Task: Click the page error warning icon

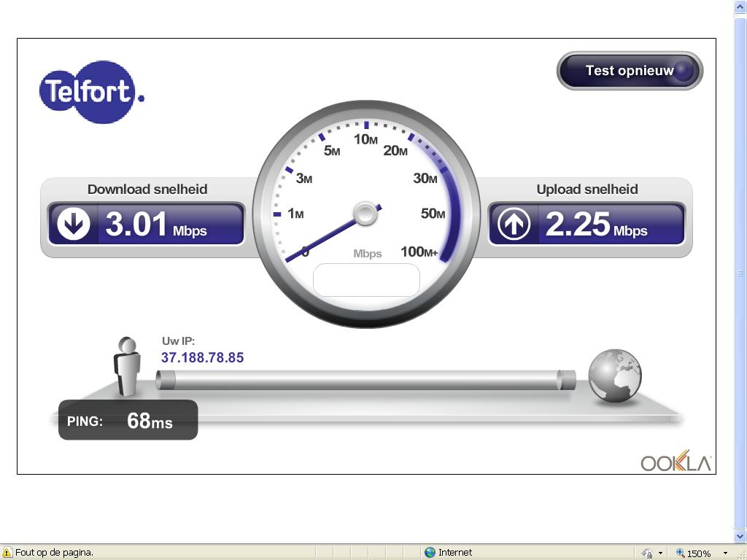Action: [7, 553]
